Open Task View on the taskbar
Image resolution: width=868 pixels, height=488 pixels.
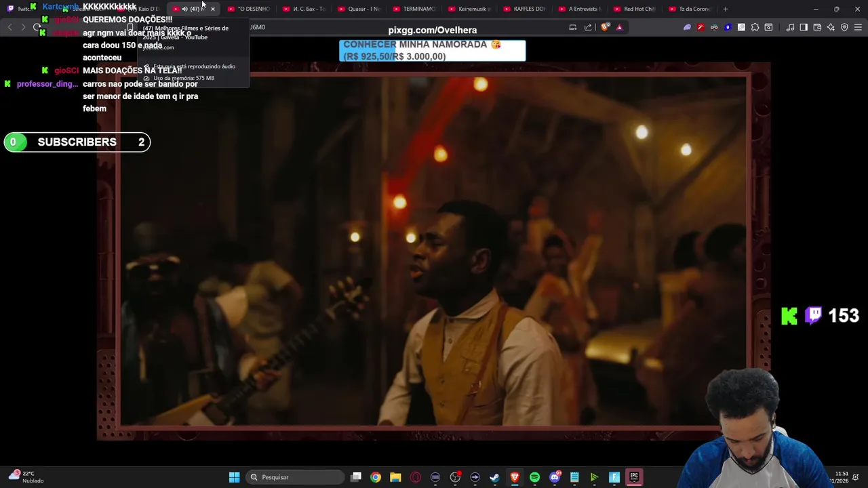tap(356, 477)
